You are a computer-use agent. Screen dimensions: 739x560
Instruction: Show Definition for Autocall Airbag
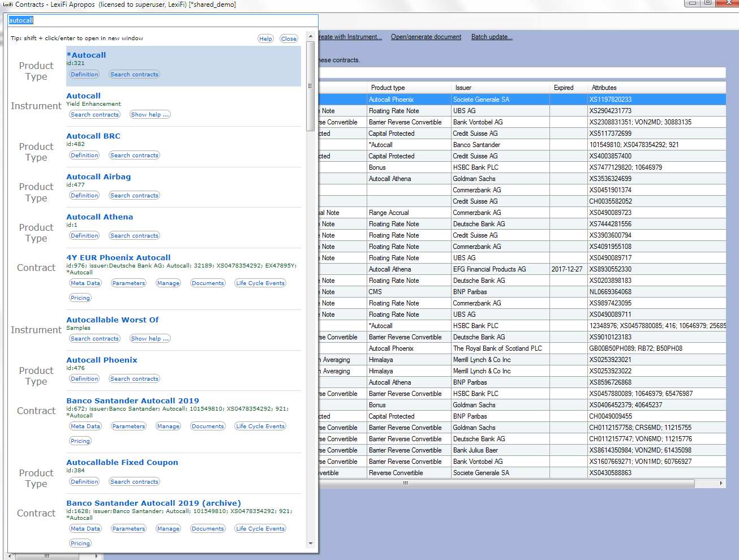[x=84, y=196]
